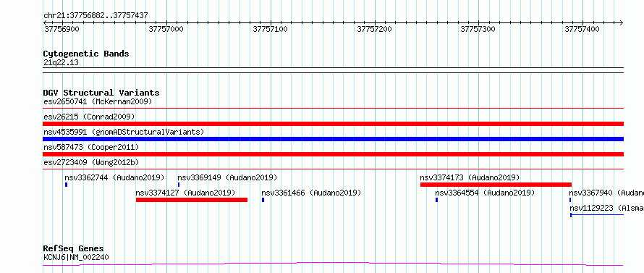The width and height of the screenshot is (644, 273).
Task: Click the RefSeq Genes track title
Action: pos(74,249)
